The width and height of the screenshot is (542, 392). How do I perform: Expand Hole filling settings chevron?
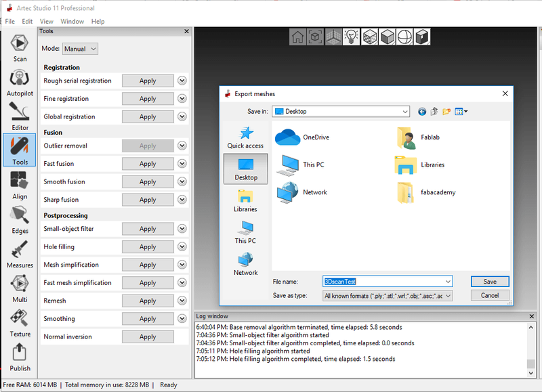182,247
